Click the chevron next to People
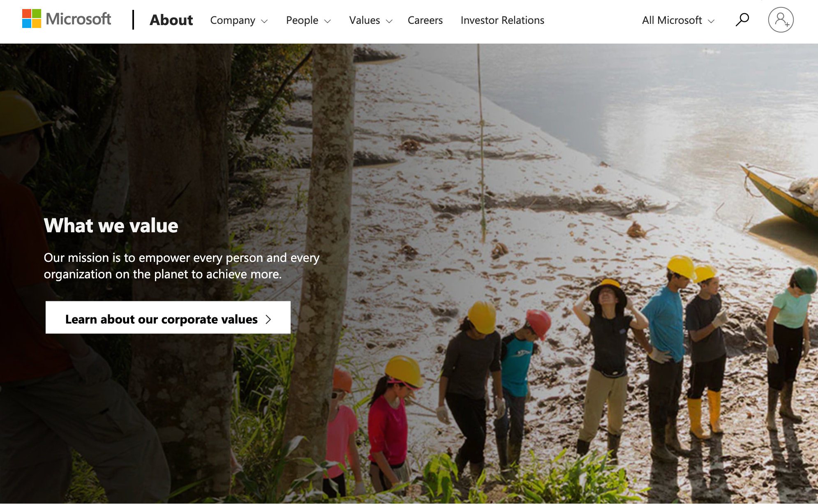This screenshot has width=818, height=504. [x=328, y=21]
